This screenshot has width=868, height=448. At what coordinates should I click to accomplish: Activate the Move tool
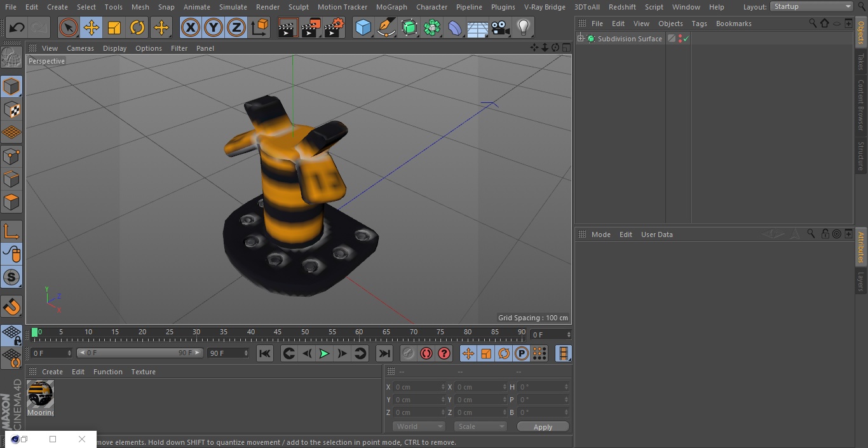point(92,27)
